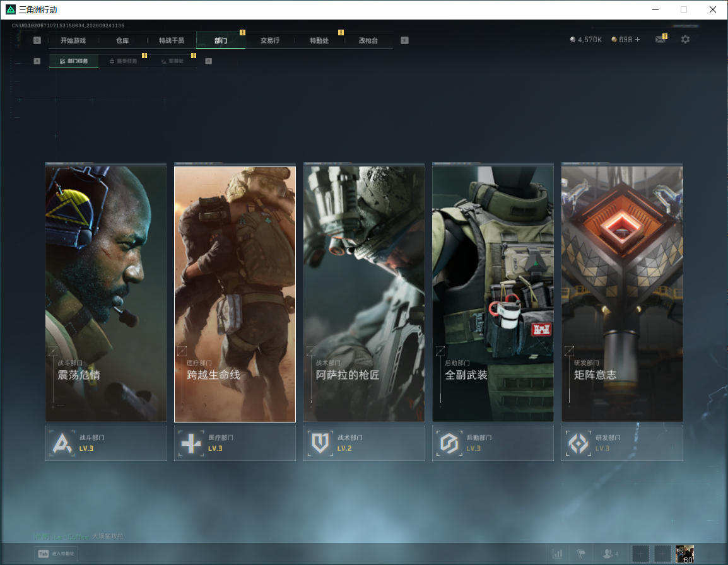Click the yellow alert badge on 特勤处 tab
The image size is (728, 565).
[341, 33]
